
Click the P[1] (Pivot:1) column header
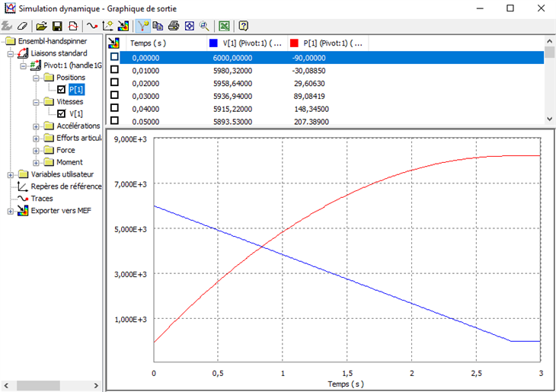(328, 43)
